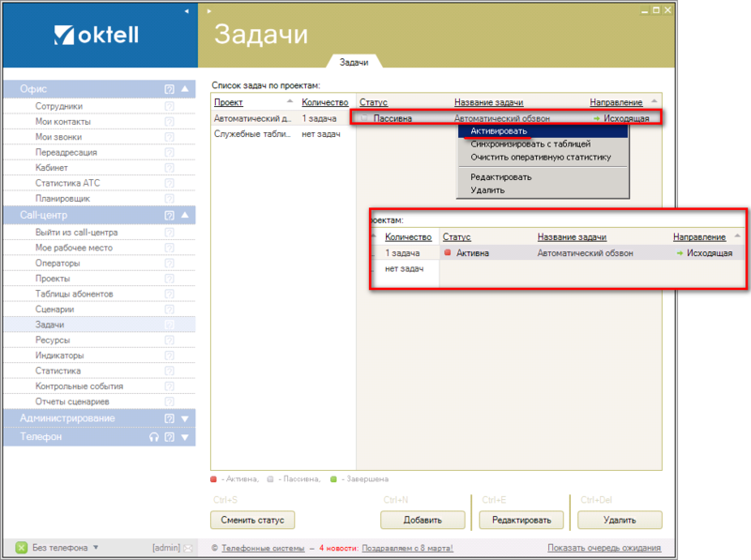Open help icon in Администрирование header
Image resolution: width=751 pixels, height=560 pixels.
coord(170,418)
